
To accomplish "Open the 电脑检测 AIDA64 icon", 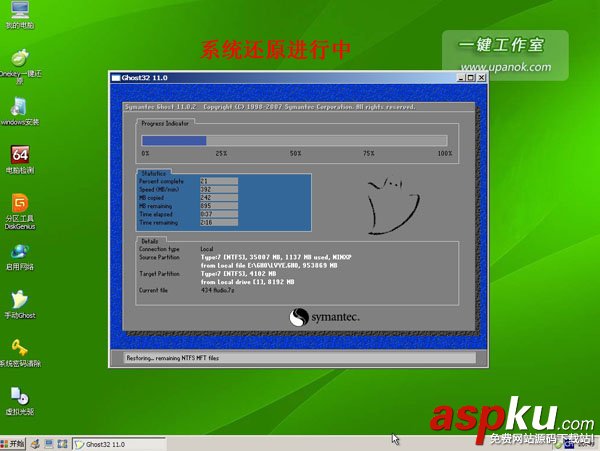I will 19,155.
